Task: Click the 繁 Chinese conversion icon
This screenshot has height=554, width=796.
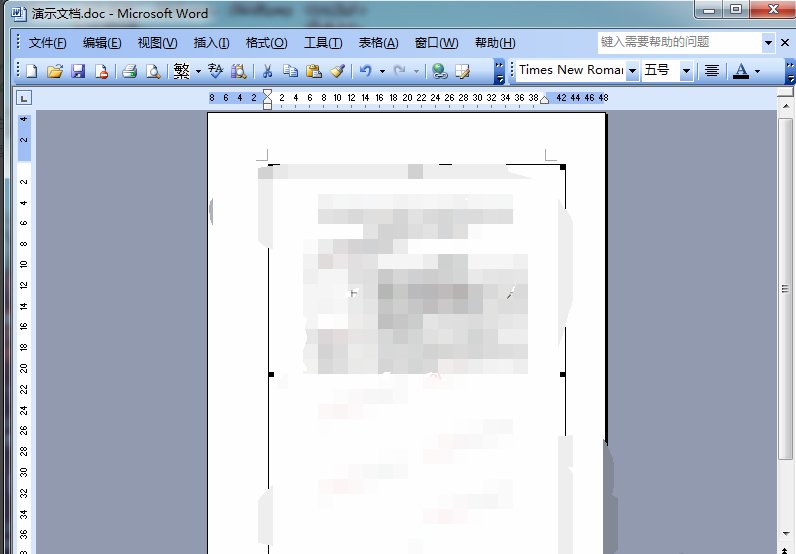Action: point(181,71)
